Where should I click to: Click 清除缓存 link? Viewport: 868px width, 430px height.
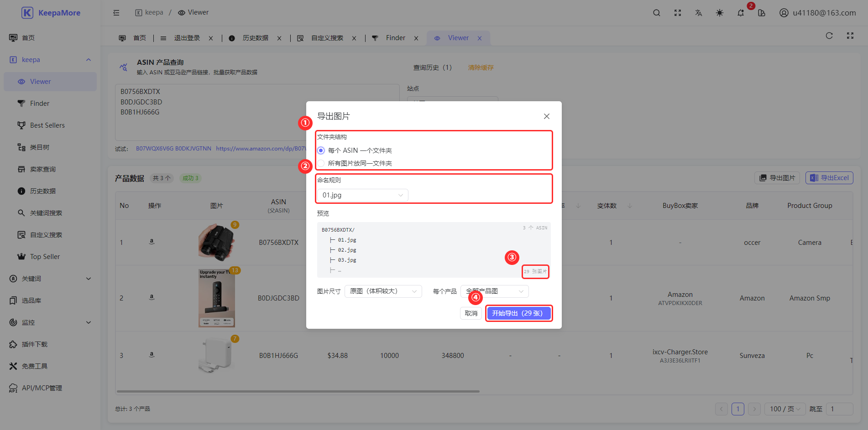(x=481, y=67)
